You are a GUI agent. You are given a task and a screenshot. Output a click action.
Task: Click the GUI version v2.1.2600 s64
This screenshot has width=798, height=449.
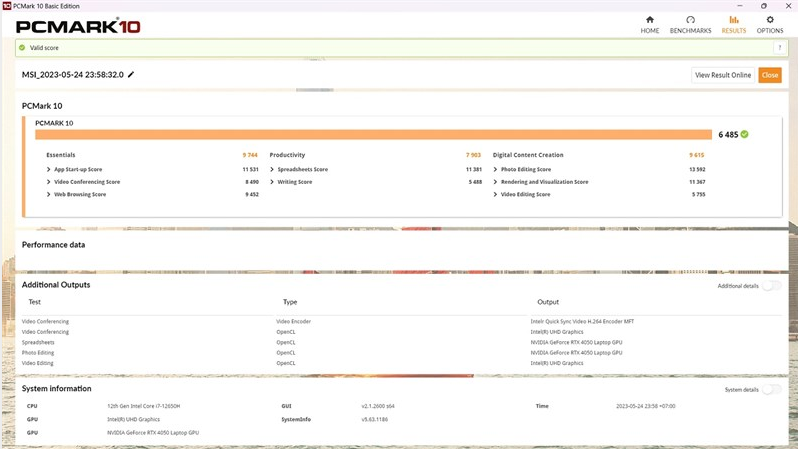378,406
